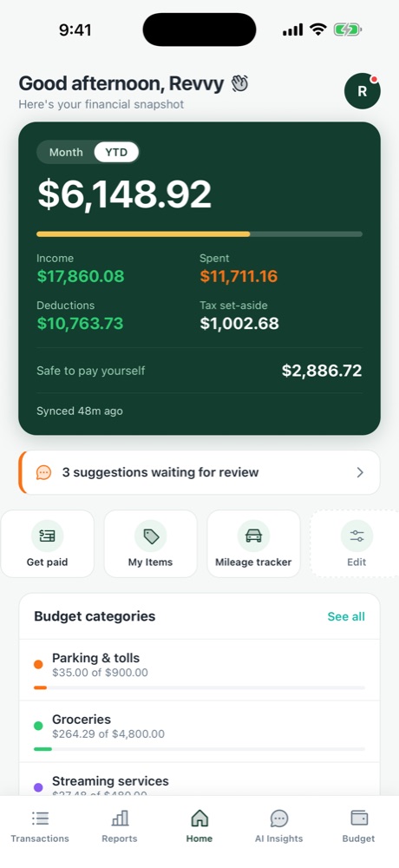
Task: Tap the Budget wallet icon
Action: pos(358,819)
